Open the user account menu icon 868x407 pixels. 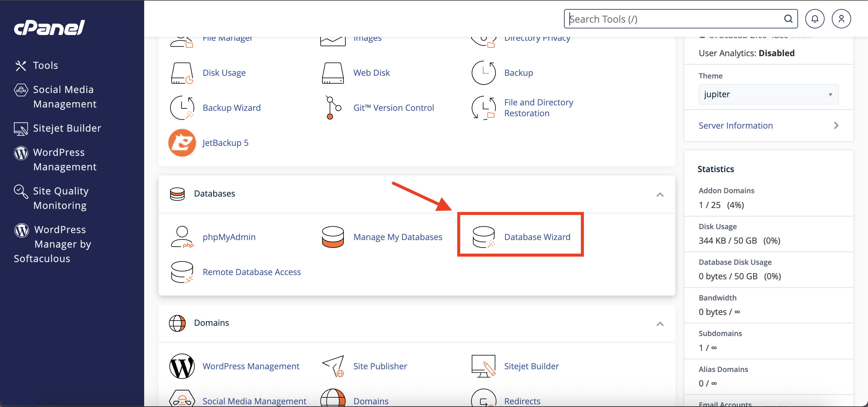(841, 19)
